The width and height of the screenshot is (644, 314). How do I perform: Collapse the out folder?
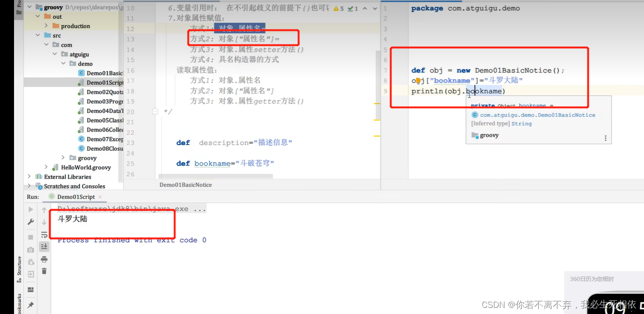click(38, 16)
